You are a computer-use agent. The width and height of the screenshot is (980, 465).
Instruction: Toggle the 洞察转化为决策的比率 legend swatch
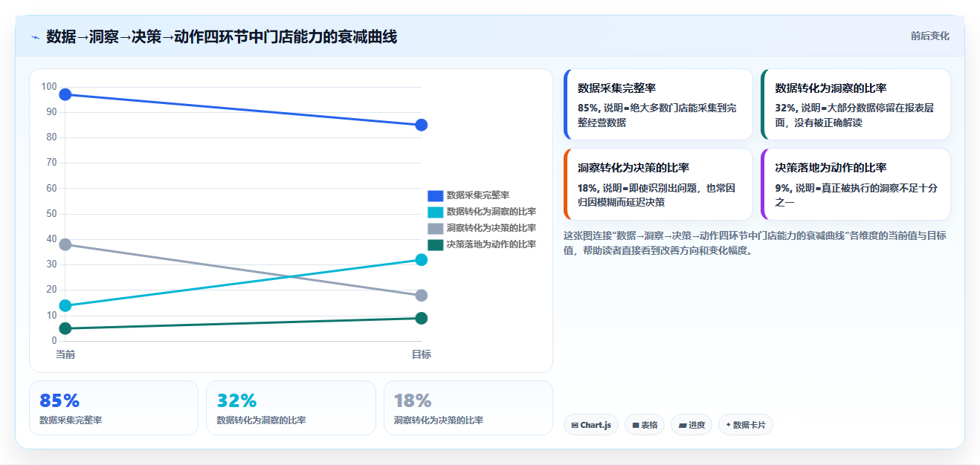(x=435, y=228)
